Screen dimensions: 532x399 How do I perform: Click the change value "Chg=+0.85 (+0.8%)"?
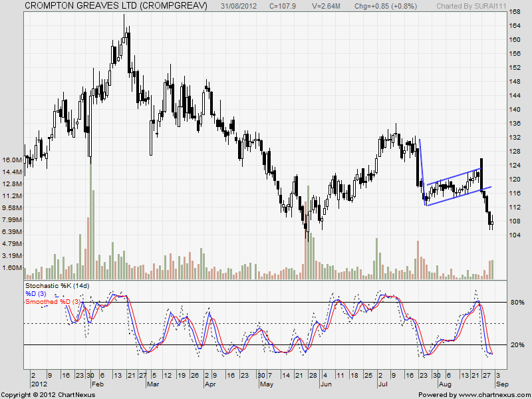click(x=386, y=6)
